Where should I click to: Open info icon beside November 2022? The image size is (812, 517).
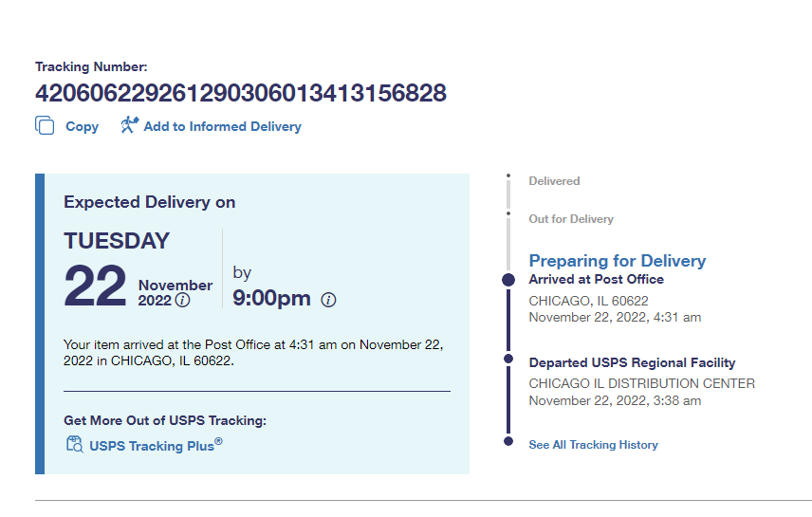coord(183,301)
